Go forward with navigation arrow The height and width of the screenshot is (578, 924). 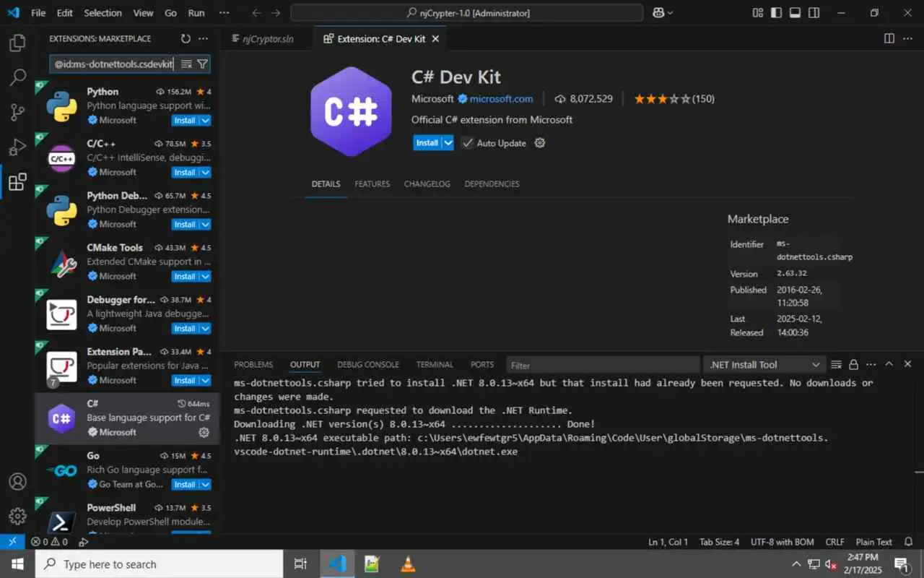pos(276,13)
